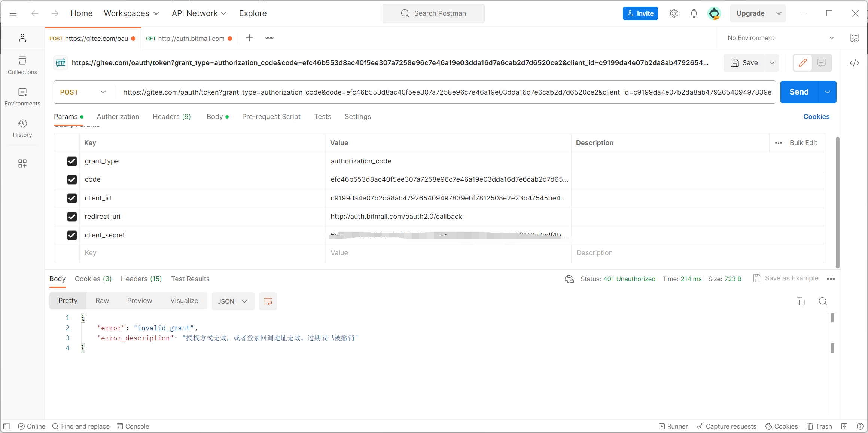Uncheck the grant_type parameter checkbox

point(72,161)
